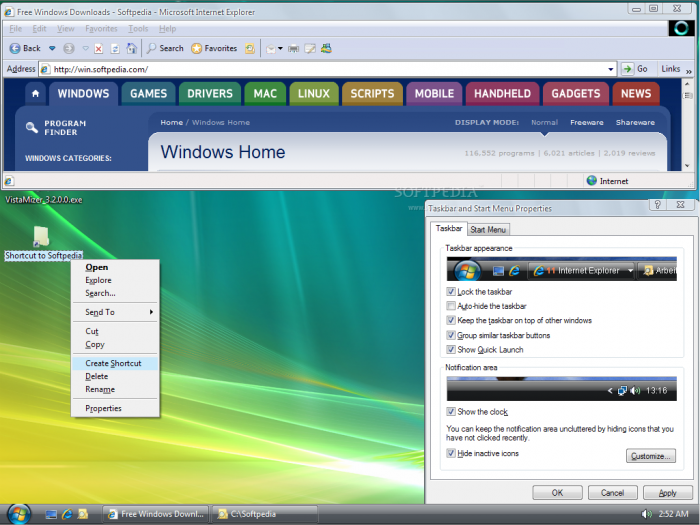This screenshot has height=525, width=700.
Task: Open the History icon in IE toolbar
Action: tap(250, 48)
